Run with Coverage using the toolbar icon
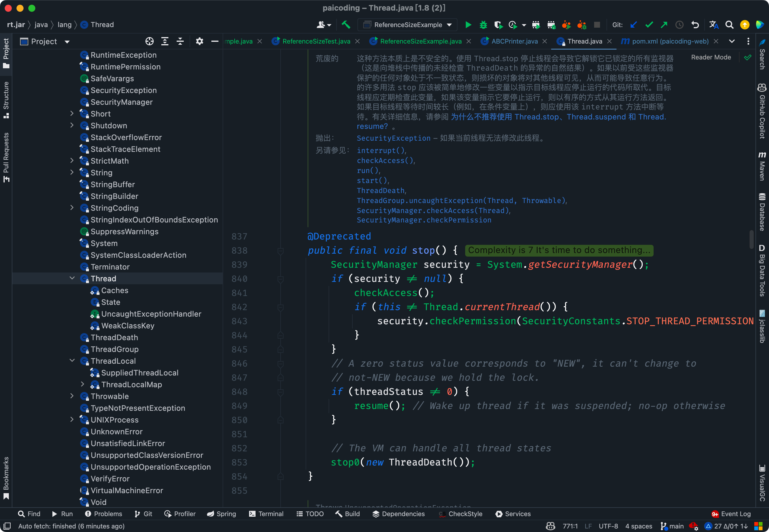769x532 pixels. [x=498, y=25]
